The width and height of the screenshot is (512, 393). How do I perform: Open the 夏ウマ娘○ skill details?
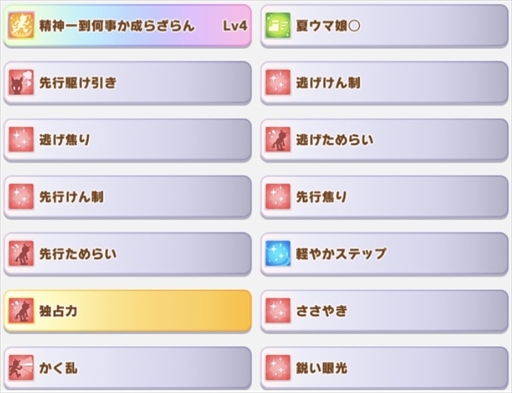[x=384, y=26]
